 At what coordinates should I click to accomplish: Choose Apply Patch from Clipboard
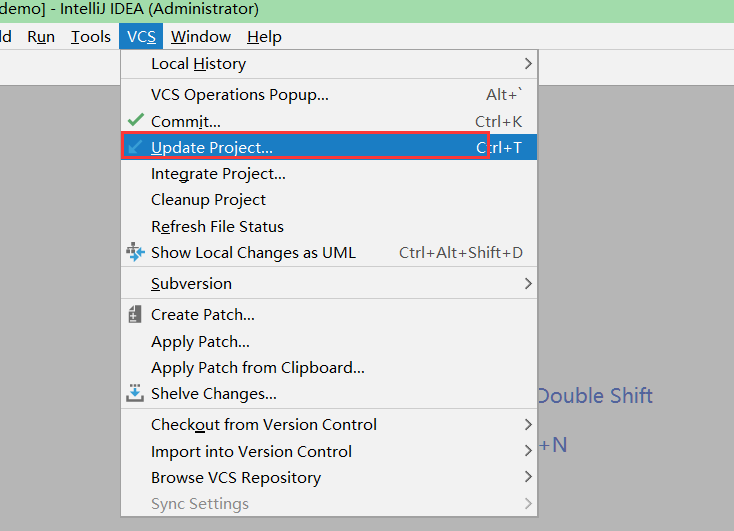[329, 368]
